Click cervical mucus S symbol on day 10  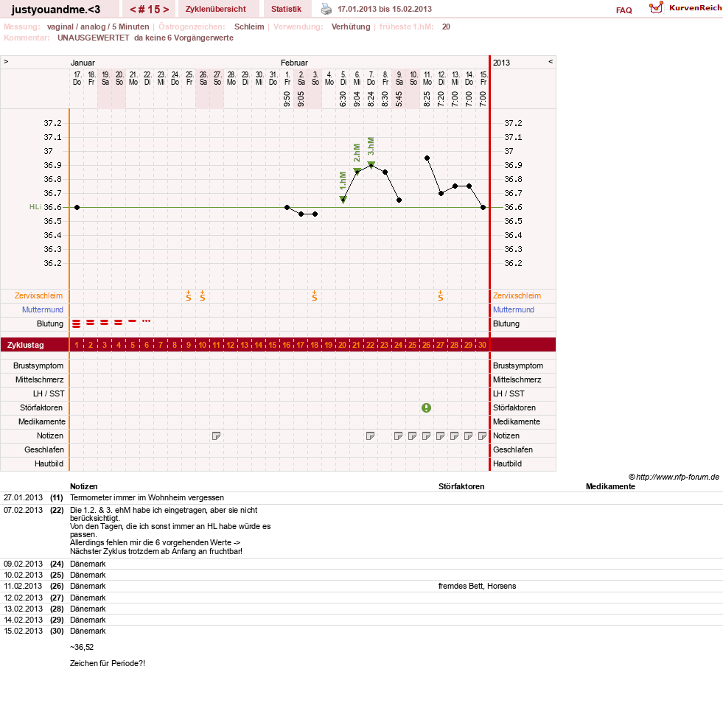[203, 295]
